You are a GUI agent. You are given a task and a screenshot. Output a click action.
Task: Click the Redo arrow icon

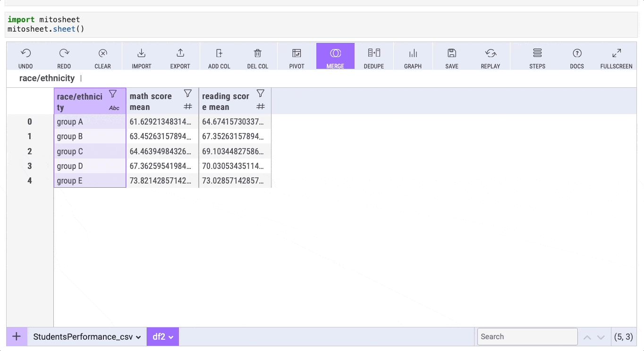[64, 53]
